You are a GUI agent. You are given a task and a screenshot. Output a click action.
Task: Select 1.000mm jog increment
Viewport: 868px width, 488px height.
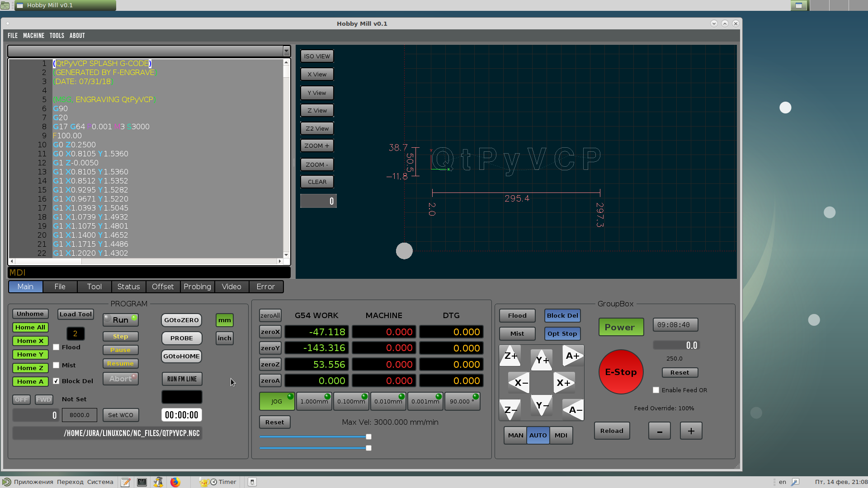tap(314, 401)
